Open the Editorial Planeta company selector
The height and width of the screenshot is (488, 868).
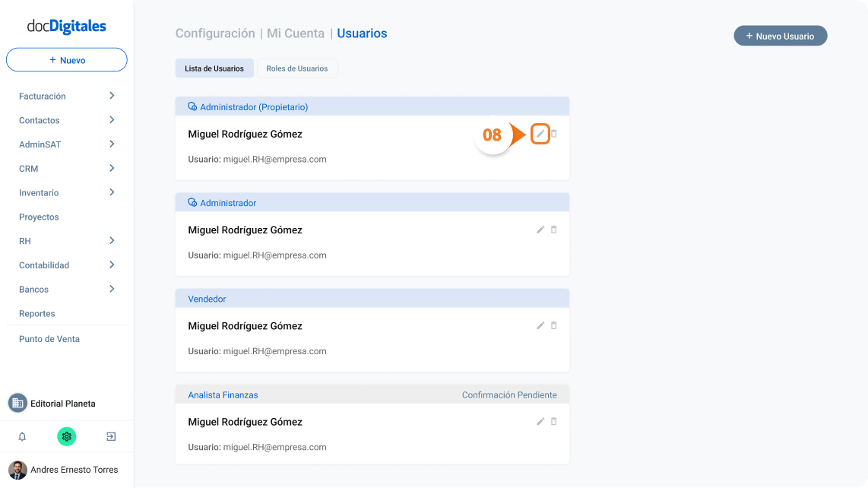tap(52, 404)
